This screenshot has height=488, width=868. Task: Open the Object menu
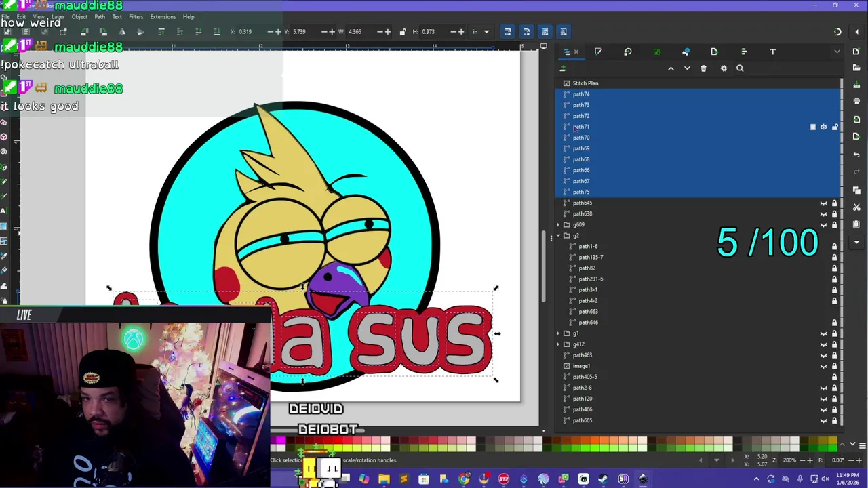(79, 17)
